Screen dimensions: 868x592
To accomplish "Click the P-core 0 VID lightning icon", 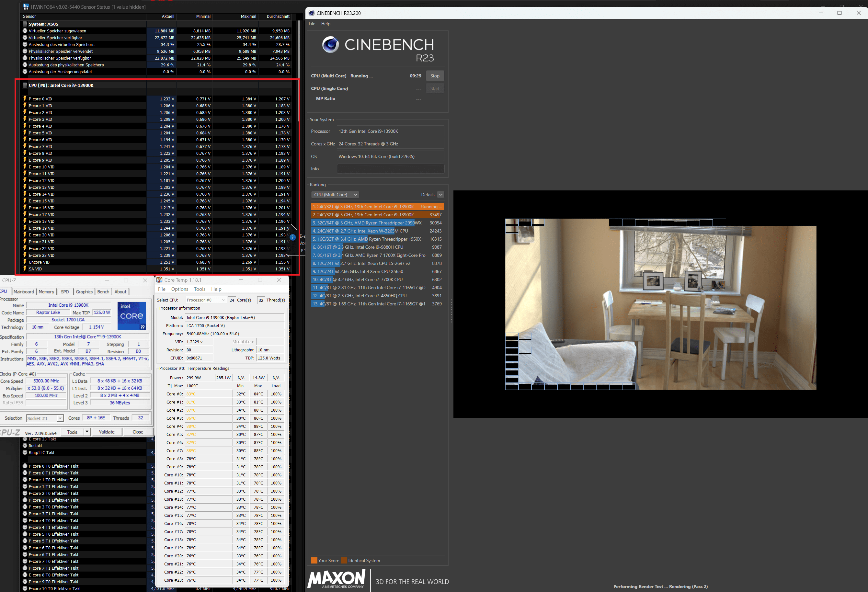I will click(x=25, y=99).
